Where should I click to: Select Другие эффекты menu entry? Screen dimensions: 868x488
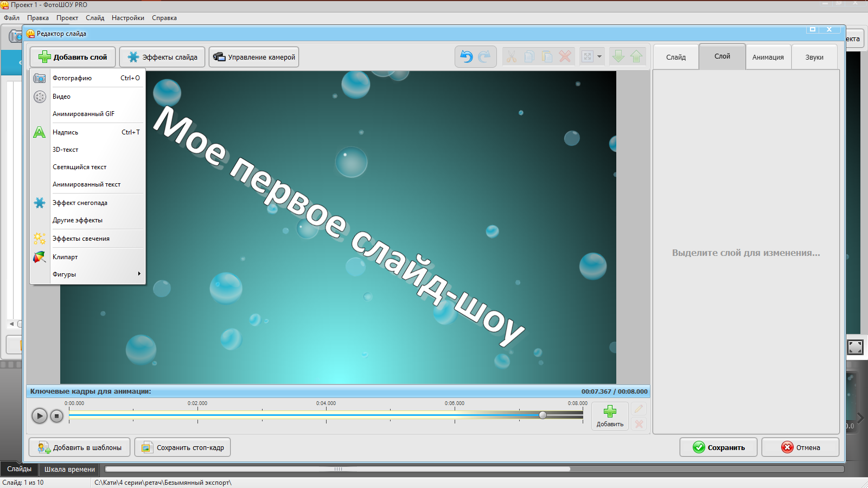point(88,220)
